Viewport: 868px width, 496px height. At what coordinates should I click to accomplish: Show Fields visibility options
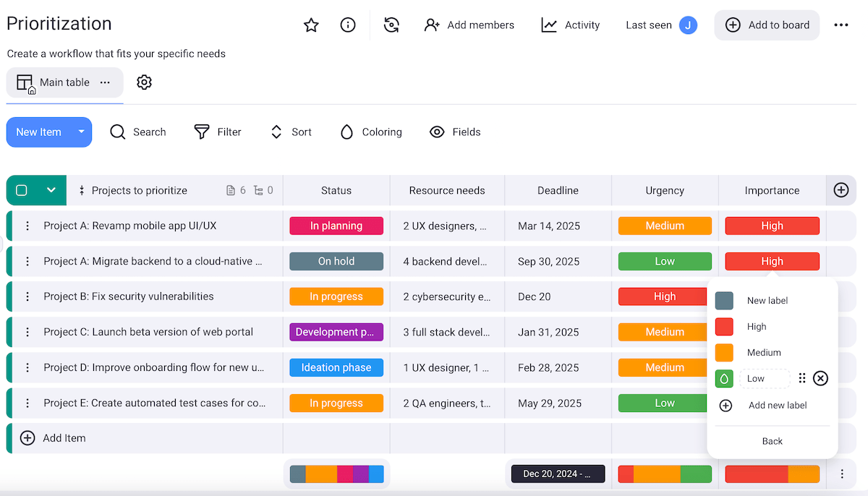point(455,132)
